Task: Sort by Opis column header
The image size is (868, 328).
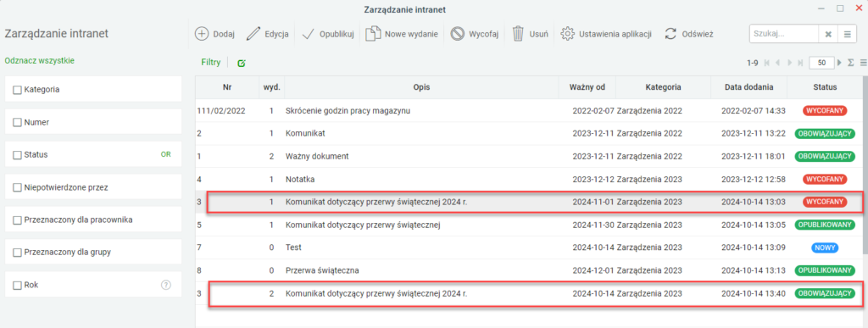Action: point(421,87)
